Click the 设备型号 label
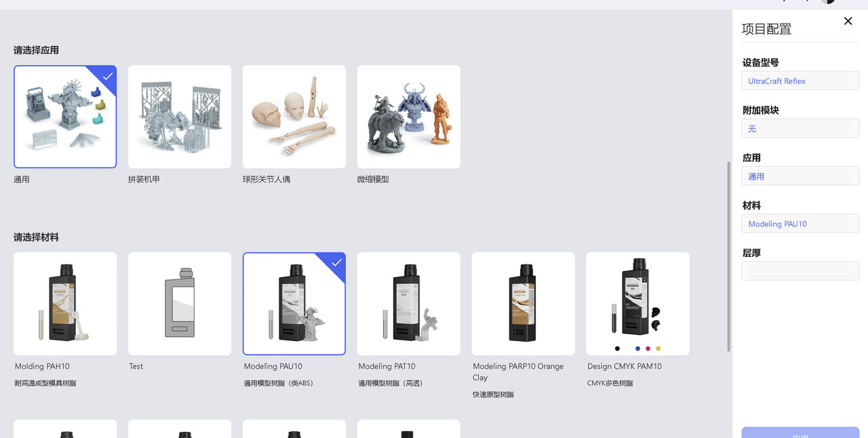868x438 pixels. pos(761,62)
